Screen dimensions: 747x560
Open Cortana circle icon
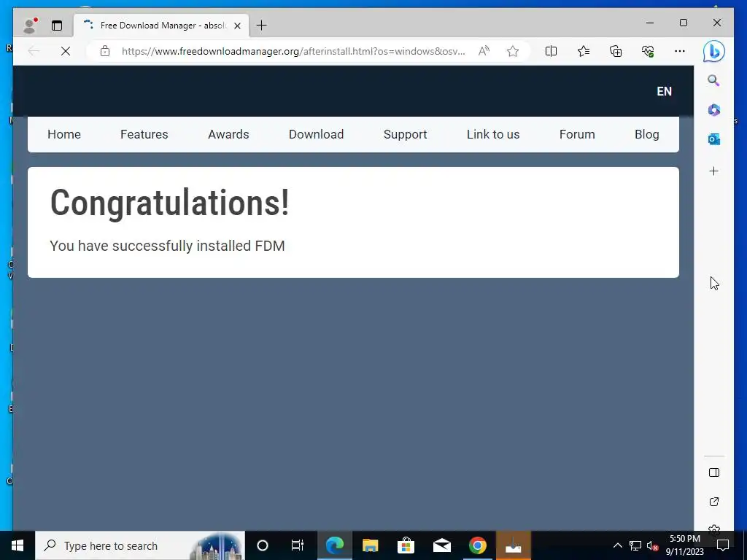click(263, 545)
